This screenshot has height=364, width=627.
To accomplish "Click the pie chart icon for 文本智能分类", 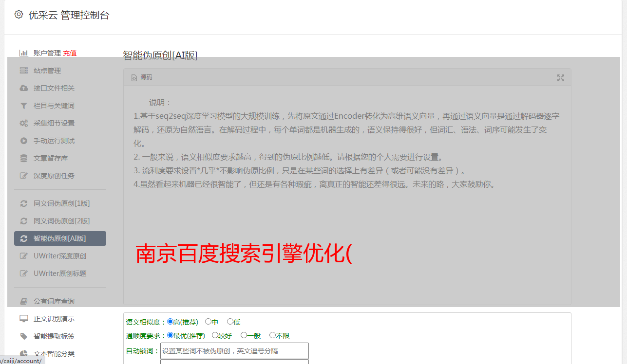I will coord(23,354).
